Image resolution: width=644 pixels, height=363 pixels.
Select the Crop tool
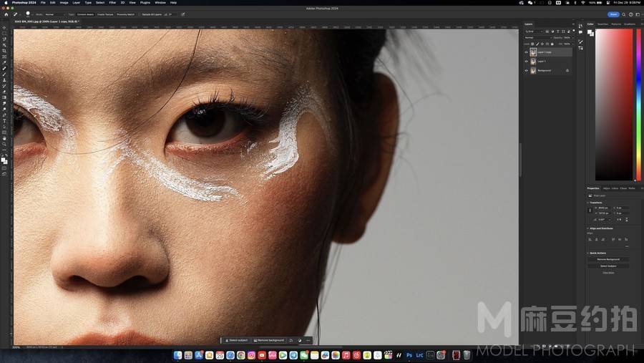pos(4,51)
